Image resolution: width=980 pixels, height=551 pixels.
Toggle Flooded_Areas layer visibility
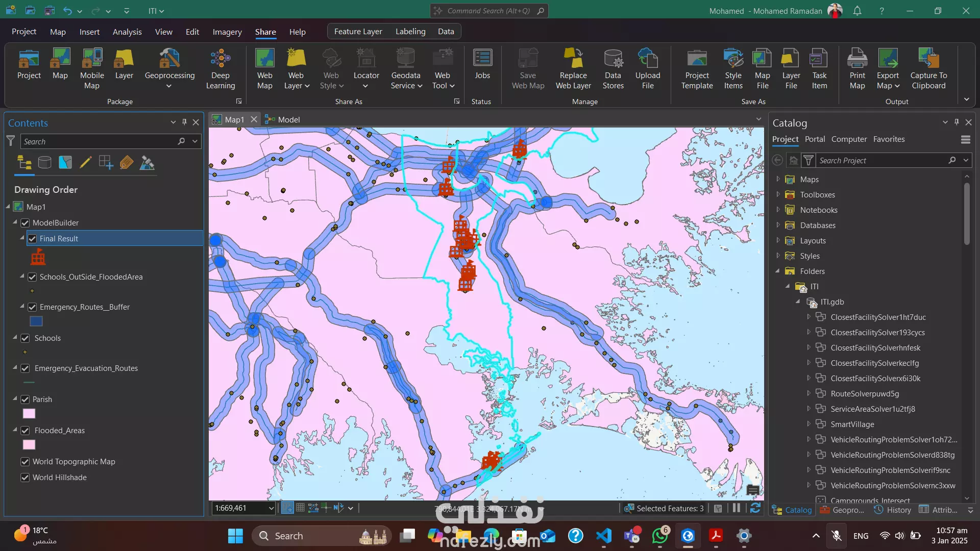click(25, 431)
